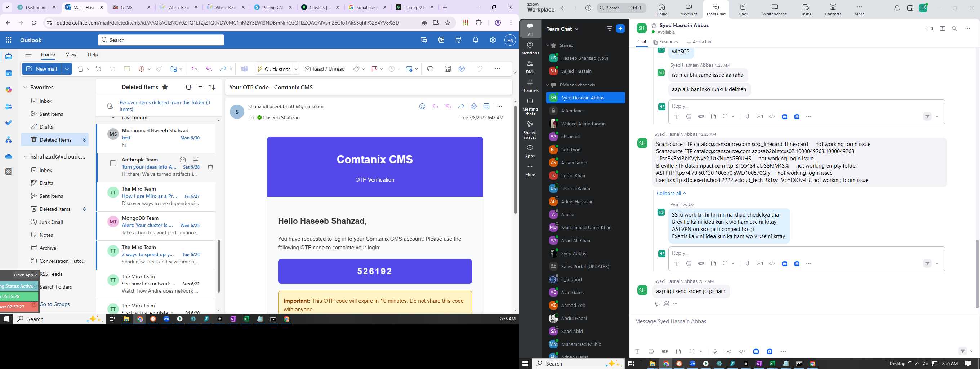Click sort arrows in Deleted Items header
Screen dimensions: 980x369
tap(212, 87)
